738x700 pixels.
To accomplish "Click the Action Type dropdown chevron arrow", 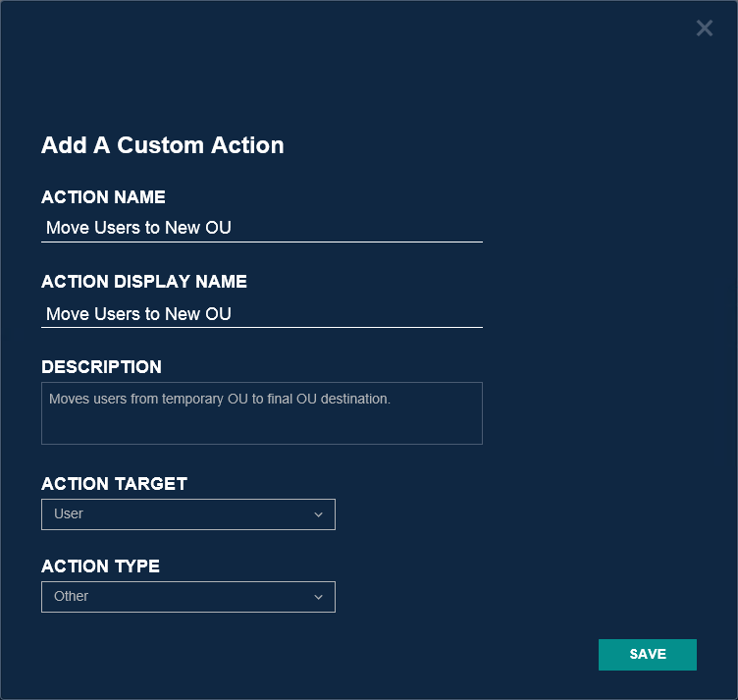I will pos(318,597).
